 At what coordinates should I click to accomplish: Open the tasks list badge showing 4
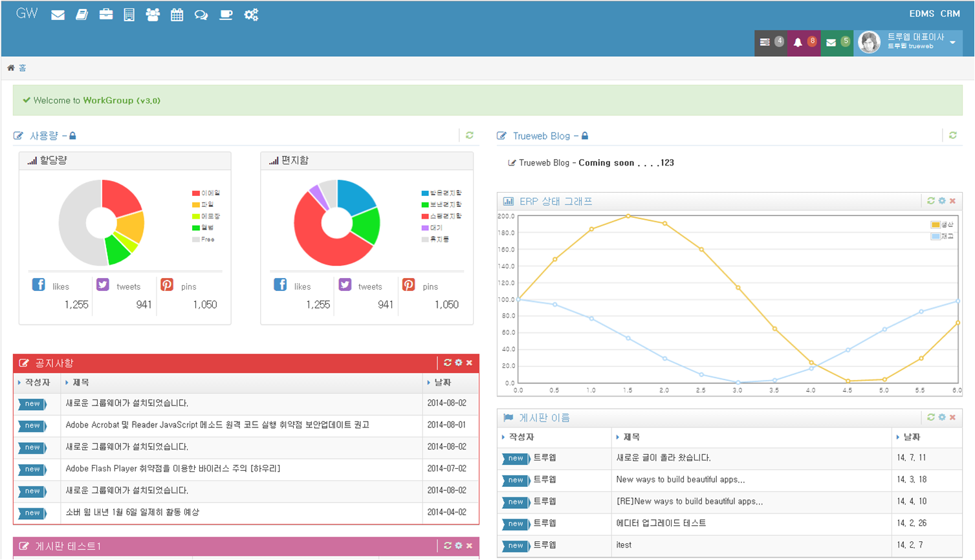(771, 43)
